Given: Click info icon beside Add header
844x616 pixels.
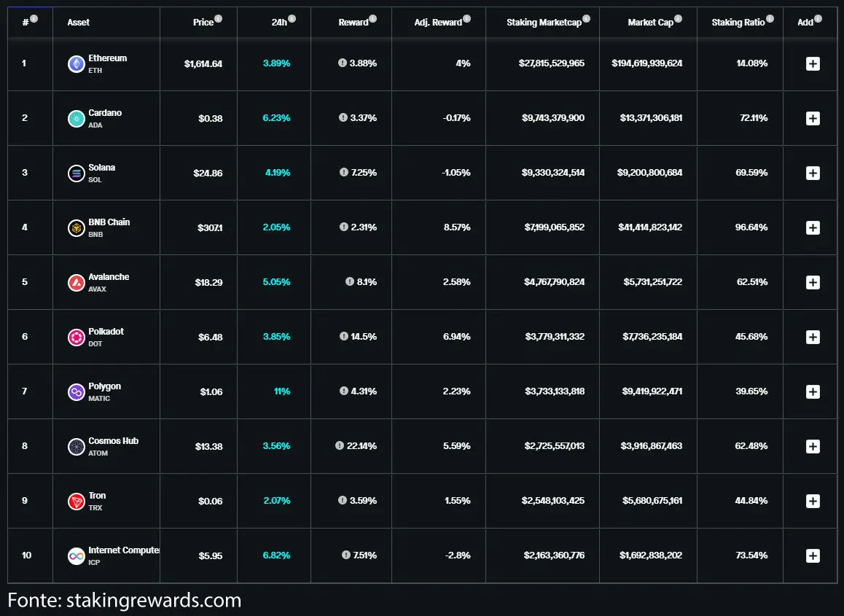Looking at the screenshot, I should (x=818, y=19).
